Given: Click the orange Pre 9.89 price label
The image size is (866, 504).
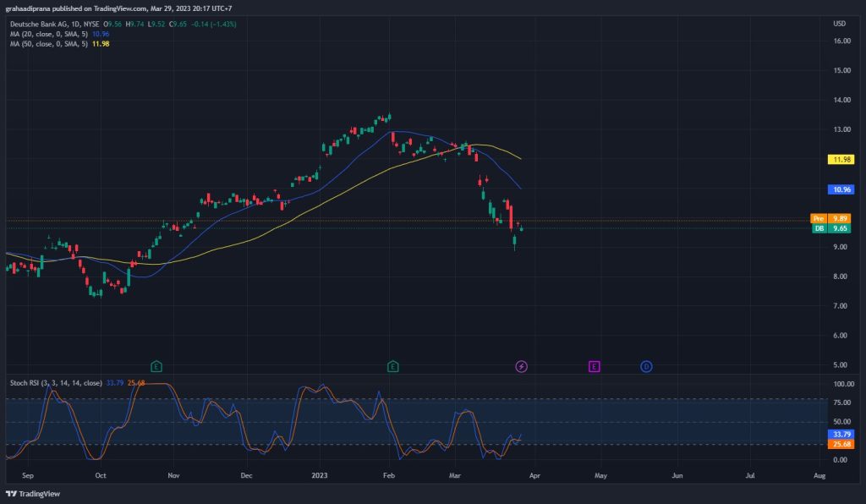Looking at the screenshot, I should coord(830,219).
